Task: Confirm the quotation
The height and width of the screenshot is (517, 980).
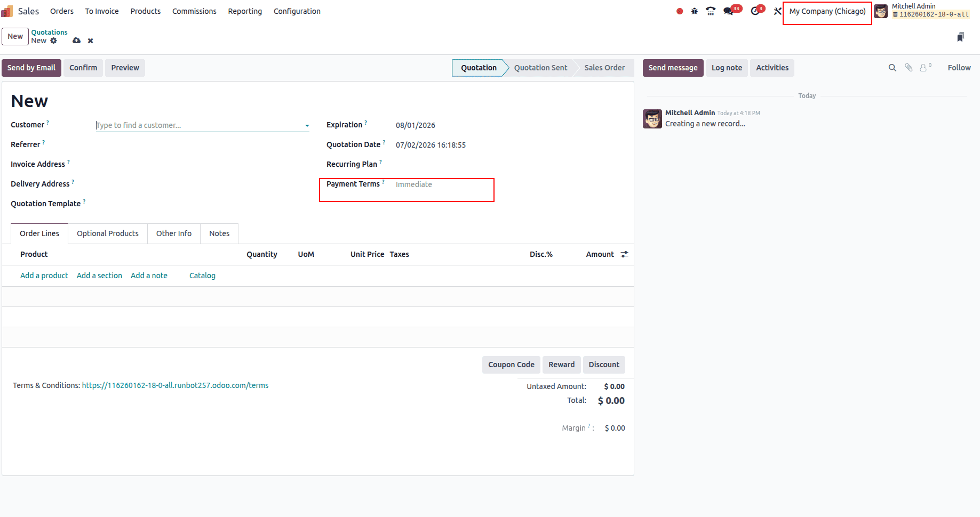Action: 83,68
